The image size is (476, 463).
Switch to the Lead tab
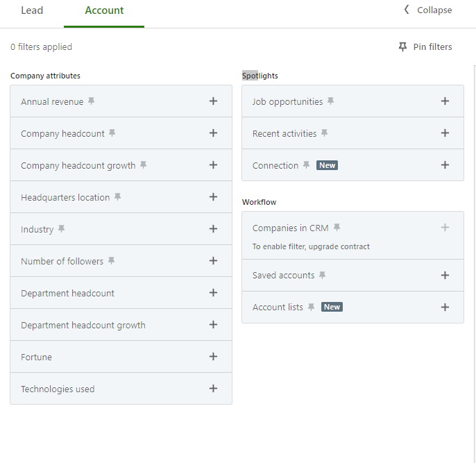coord(32,10)
